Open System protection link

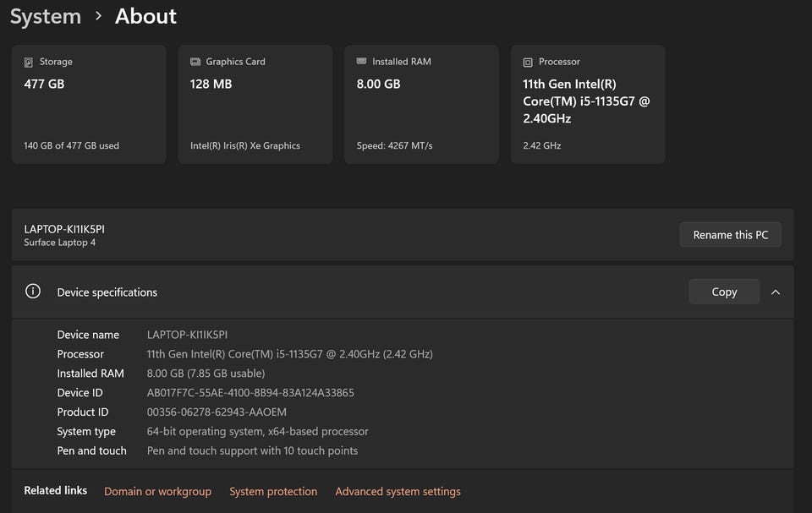(273, 491)
